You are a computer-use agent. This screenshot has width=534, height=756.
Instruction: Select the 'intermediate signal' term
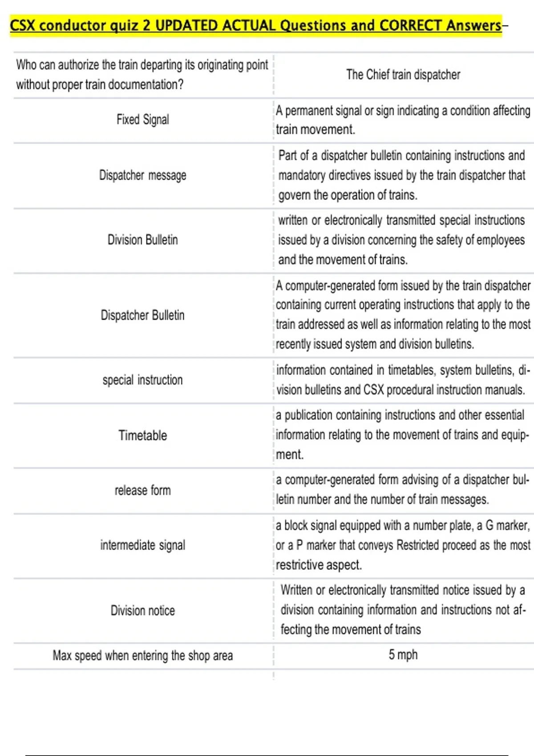click(143, 545)
